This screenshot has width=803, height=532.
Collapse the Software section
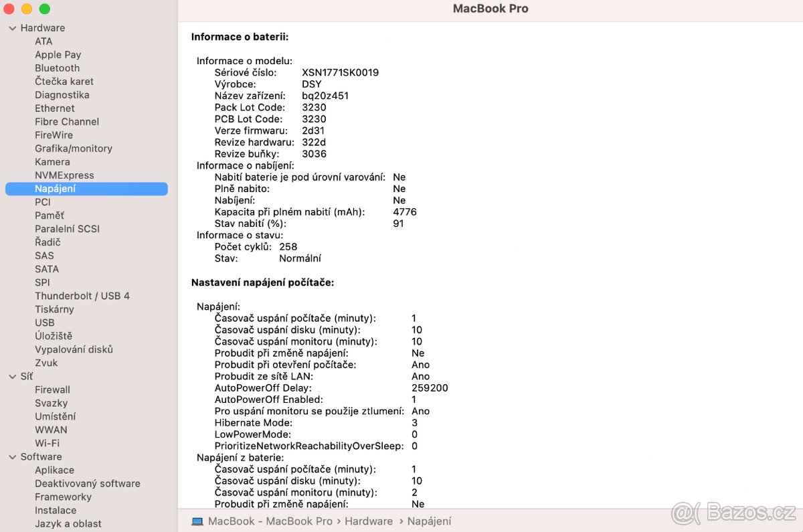click(13, 457)
